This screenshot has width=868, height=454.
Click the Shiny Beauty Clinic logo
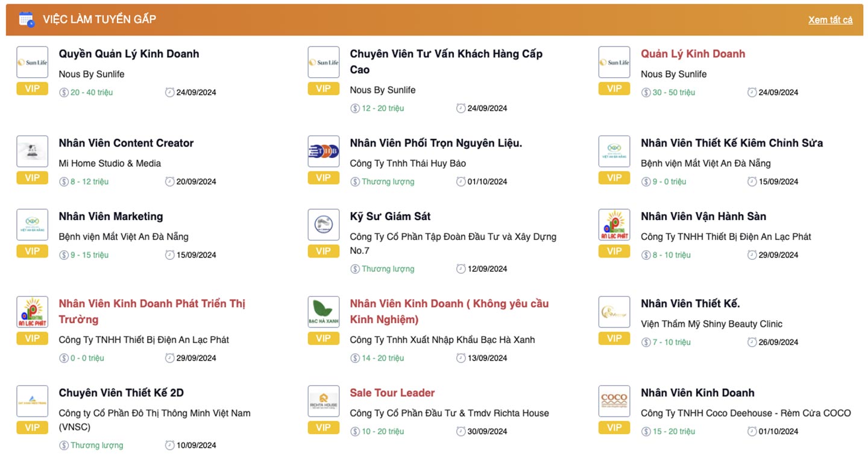(x=614, y=312)
